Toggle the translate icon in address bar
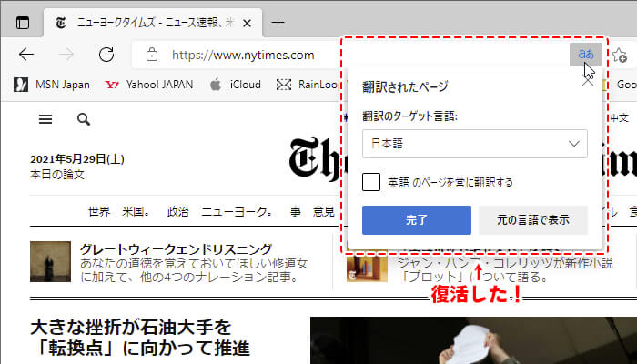 pos(586,55)
